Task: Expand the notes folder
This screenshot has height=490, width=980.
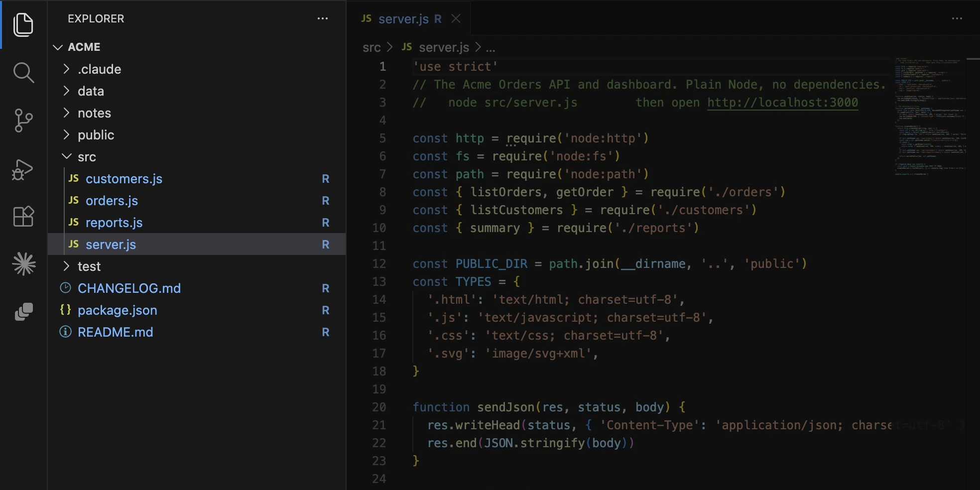Action: pyautogui.click(x=67, y=113)
